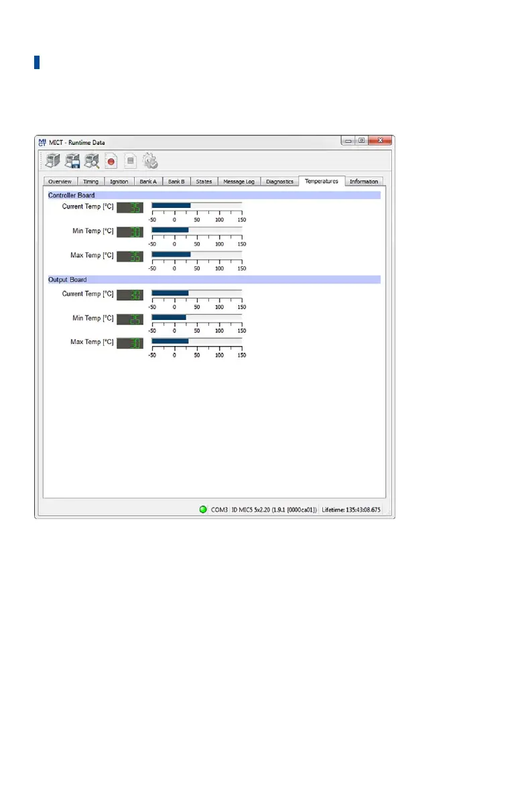Switch to the Diagnostics tab
Image resolution: width=532 pixels, height=798 pixels.
279,182
